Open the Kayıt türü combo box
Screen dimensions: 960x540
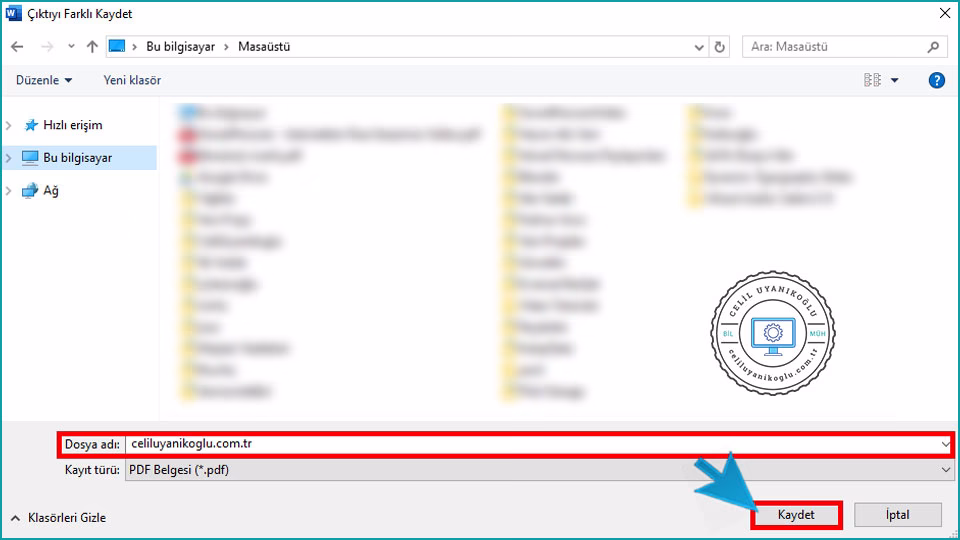539,470
